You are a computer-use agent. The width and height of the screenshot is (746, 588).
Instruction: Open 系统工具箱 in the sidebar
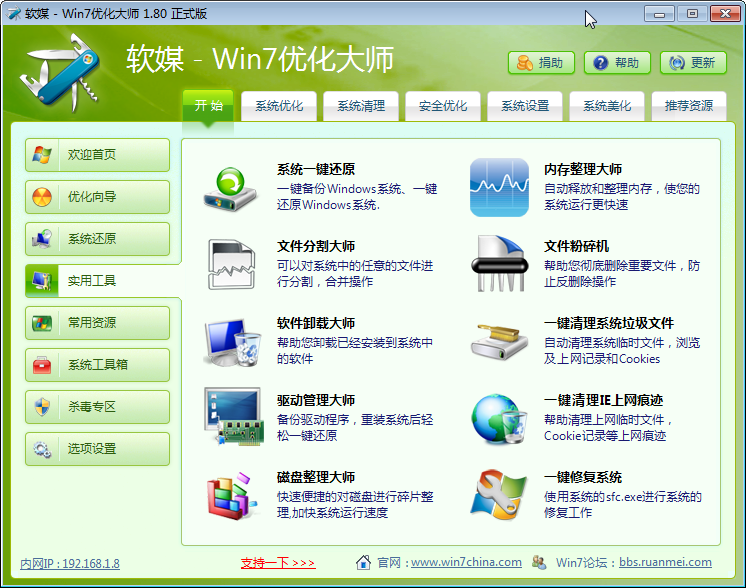(98, 365)
